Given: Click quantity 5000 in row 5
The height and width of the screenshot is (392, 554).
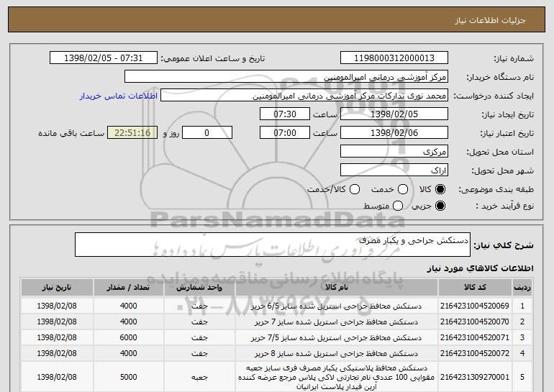Looking at the screenshot, I should 128,377.
